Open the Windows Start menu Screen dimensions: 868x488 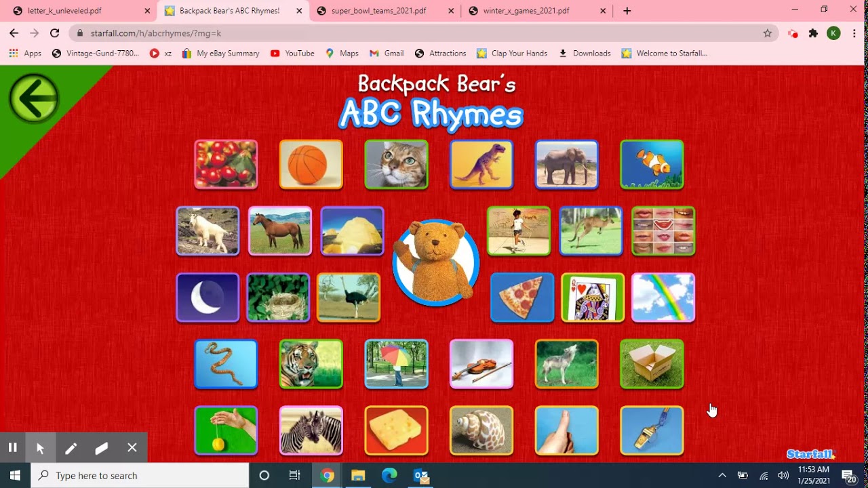(15, 475)
